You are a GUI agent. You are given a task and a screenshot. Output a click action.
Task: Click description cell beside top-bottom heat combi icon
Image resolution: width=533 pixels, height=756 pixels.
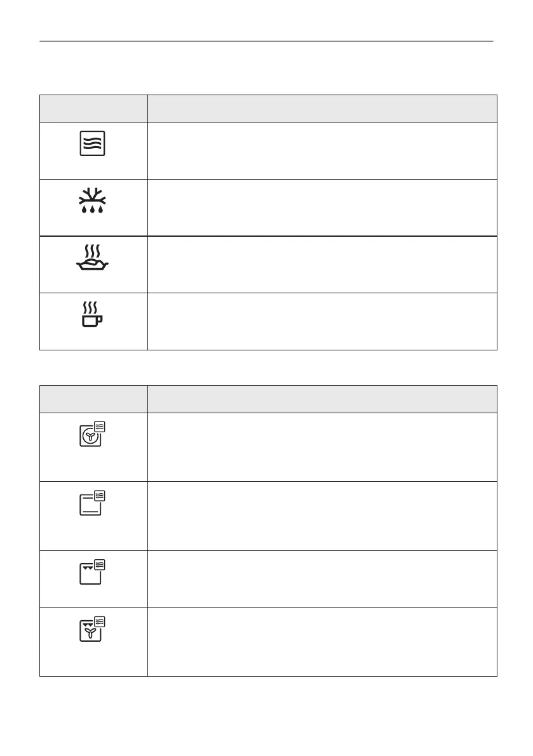pos(322,515)
